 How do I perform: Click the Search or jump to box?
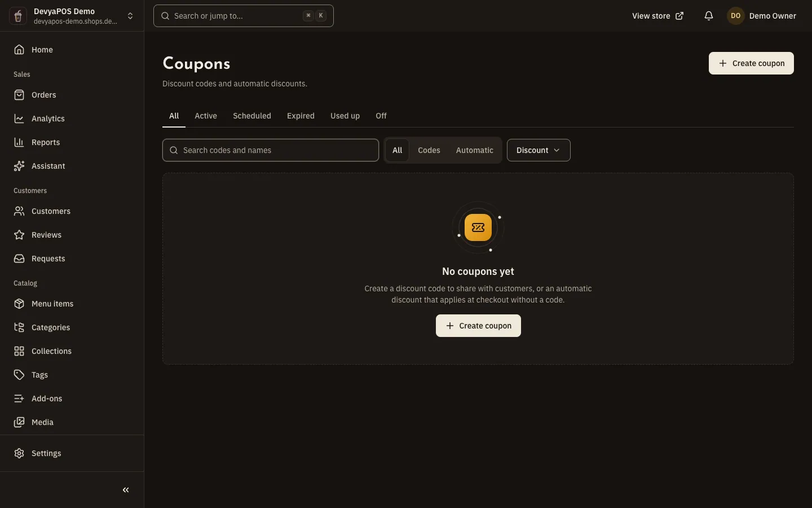[x=244, y=16]
